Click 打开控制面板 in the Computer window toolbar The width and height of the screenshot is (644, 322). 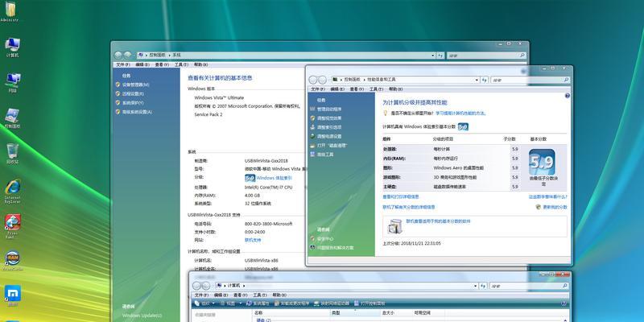369,303
